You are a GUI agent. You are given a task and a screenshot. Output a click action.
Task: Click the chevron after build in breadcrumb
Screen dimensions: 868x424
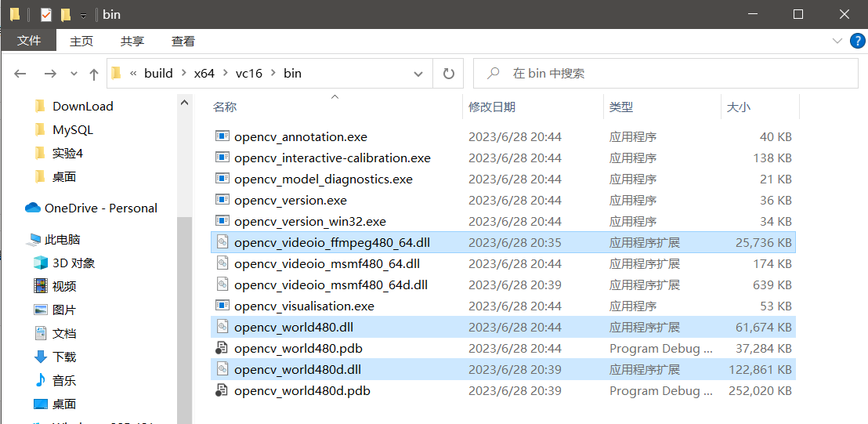[184, 73]
